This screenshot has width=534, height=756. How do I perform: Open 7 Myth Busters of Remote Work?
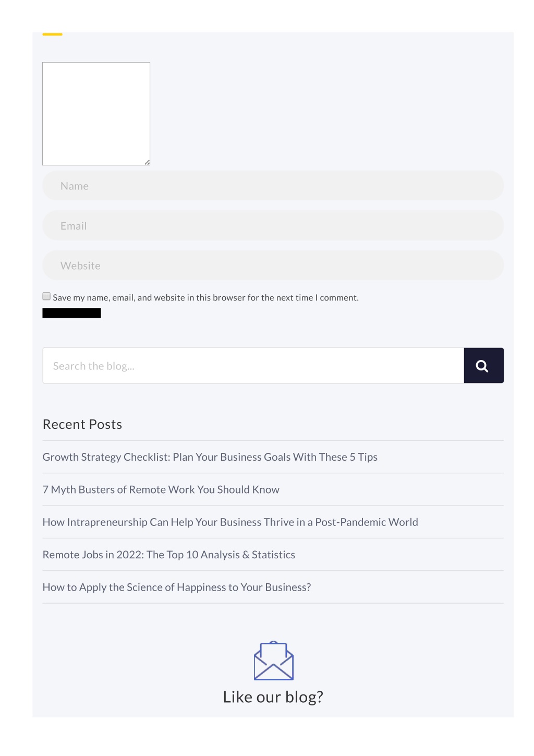pyautogui.click(x=161, y=489)
